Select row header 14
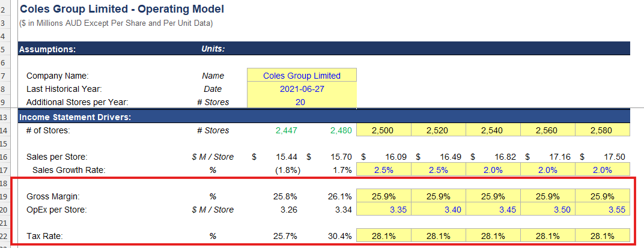 (4, 130)
